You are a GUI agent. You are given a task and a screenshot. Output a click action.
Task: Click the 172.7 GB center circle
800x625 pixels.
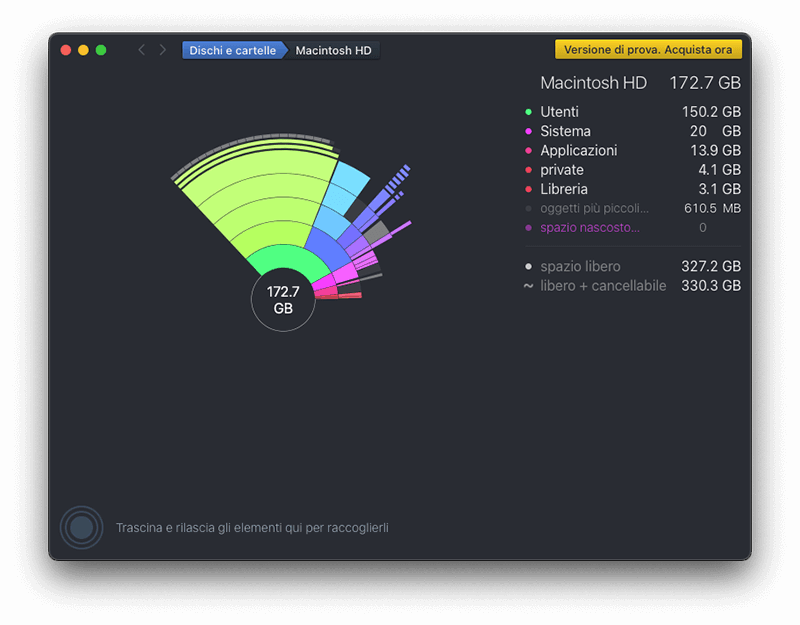pos(283,299)
